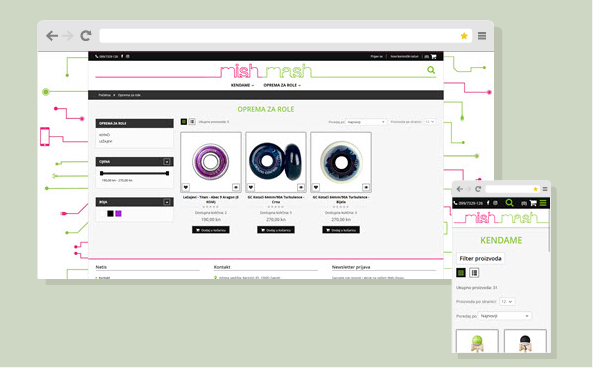Click the browser back arrow

(x=52, y=36)
